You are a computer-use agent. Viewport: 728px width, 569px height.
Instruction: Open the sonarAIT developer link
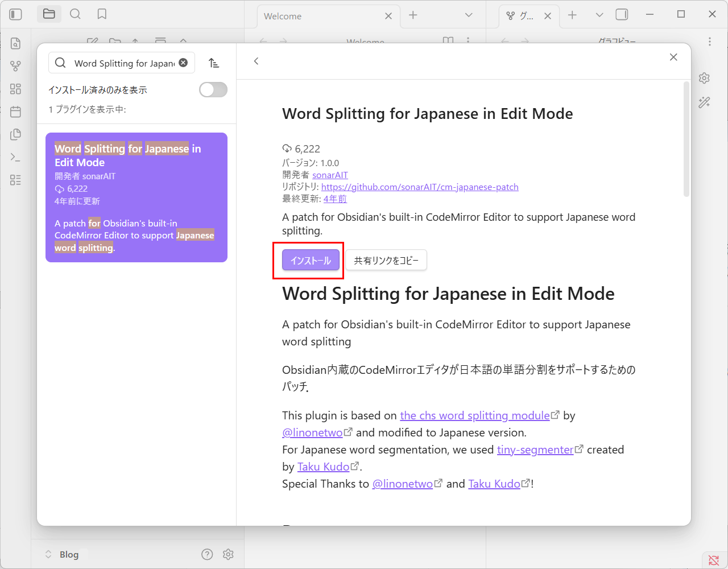pos(330,175)
